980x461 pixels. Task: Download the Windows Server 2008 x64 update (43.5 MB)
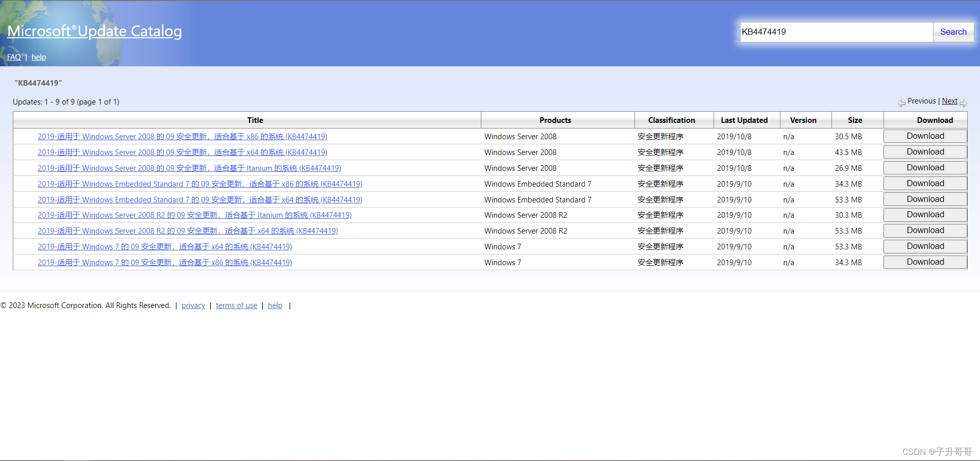coord(925,152)
